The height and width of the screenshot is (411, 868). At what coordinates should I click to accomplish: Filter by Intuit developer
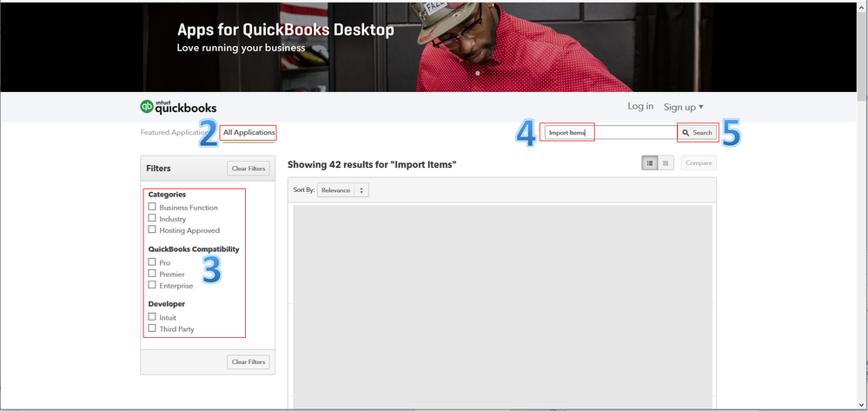tap(152, 317)
